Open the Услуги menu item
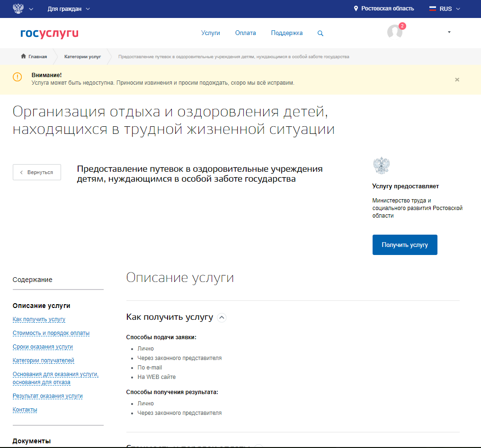481x448 pixels. click(210, 33)
